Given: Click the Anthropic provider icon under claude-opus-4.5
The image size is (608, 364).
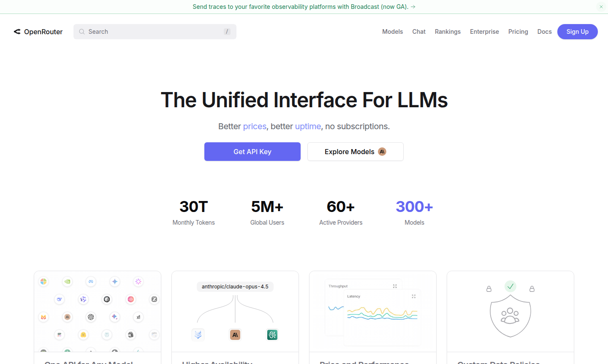Looking at the screenshot, I should 235,335.
